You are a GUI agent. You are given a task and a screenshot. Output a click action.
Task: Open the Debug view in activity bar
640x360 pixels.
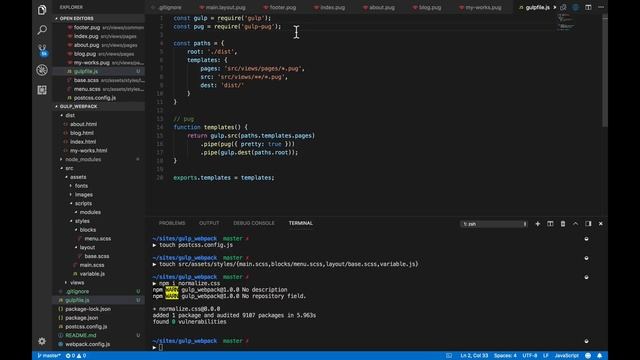click(x=42, y=70)
